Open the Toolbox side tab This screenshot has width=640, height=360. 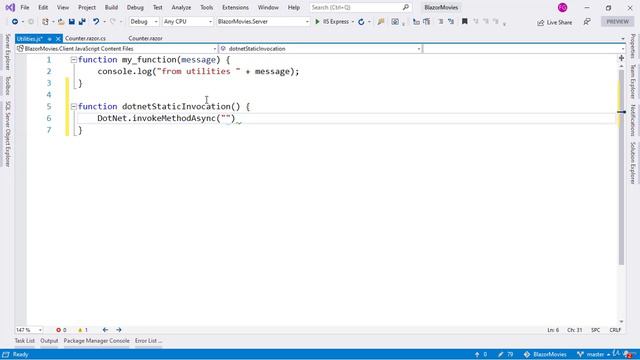point(7,86)
